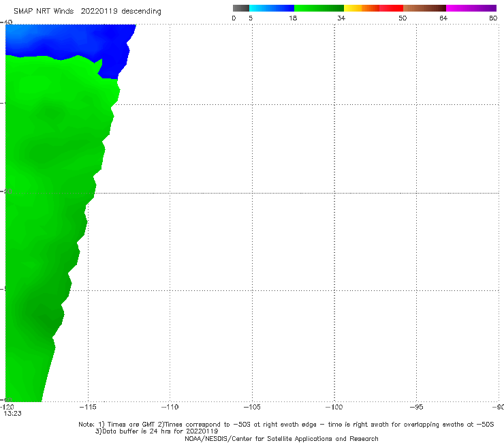Viewport: 504px width, 443px height.
Task: Click the magenta-purple segment of the color bar
Action: [x=471, y=8]
